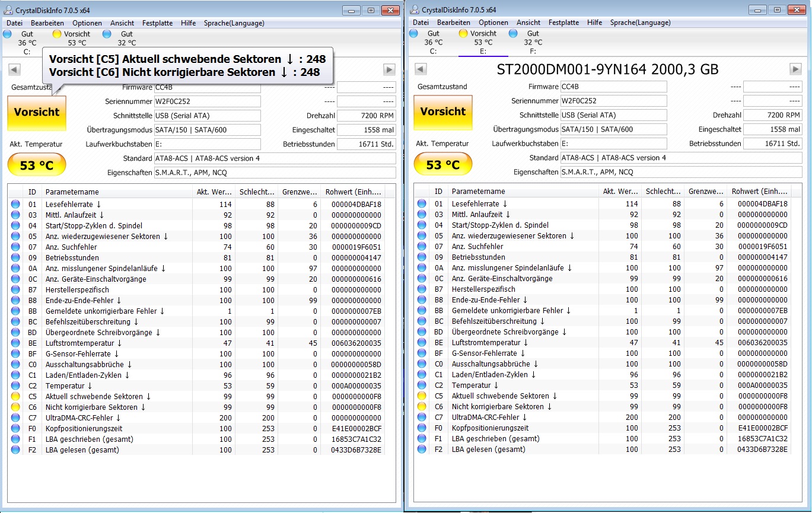Screen dimensions: 812x513
Task: Click yellow icon for C5 row in left window
Action: (15, 397)
